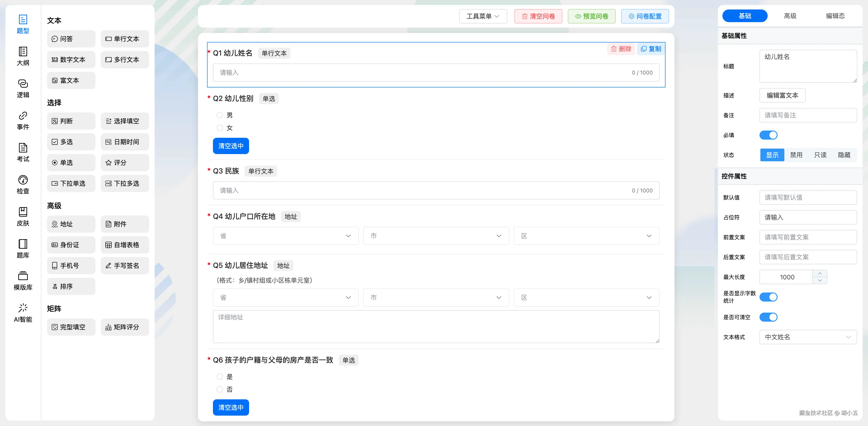This screenshot has height=426, width=868.
Task: Open the 工具菜单 dropdown
Action: click(x=483, y=16)
